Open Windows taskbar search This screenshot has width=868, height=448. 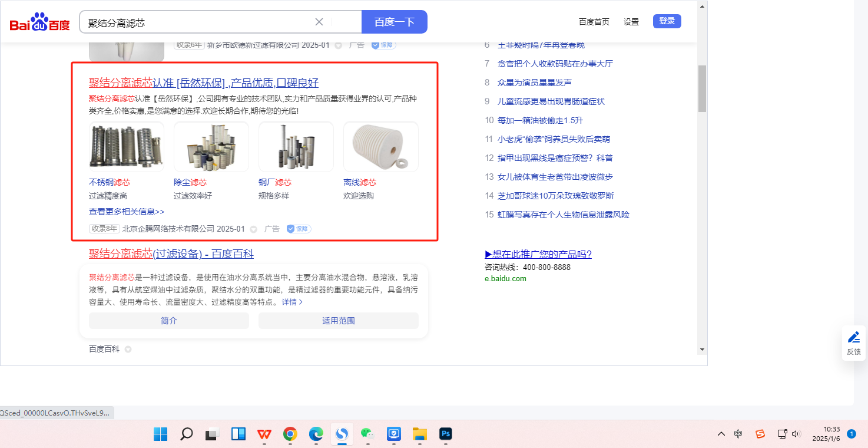pyautogui.click(x=186, y=434)
